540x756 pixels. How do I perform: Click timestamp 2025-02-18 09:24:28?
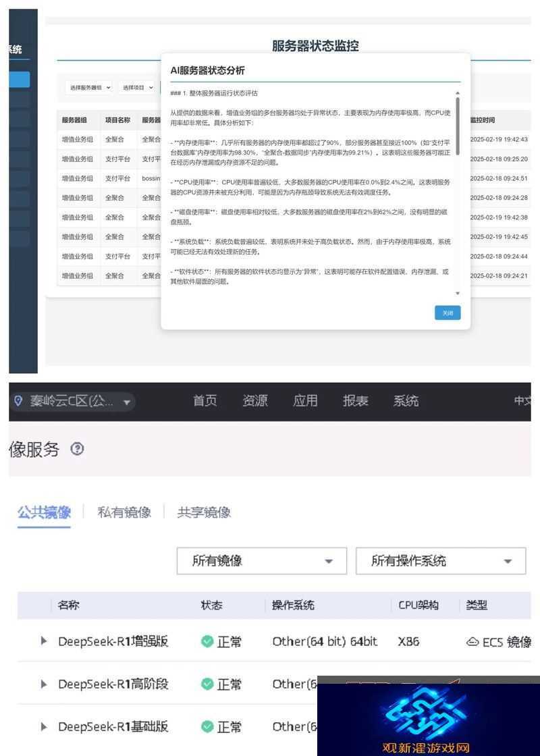pyautogui.click(x=499, y=198)
